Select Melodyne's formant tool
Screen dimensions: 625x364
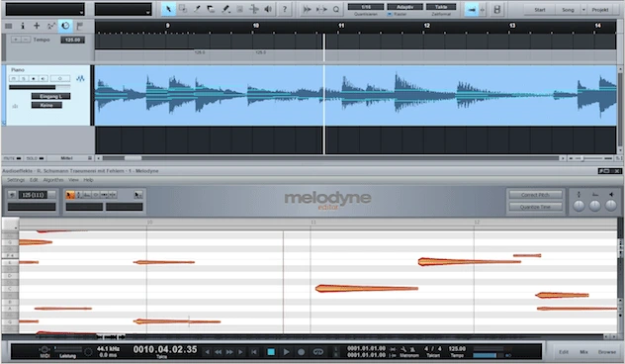point(87,195)
